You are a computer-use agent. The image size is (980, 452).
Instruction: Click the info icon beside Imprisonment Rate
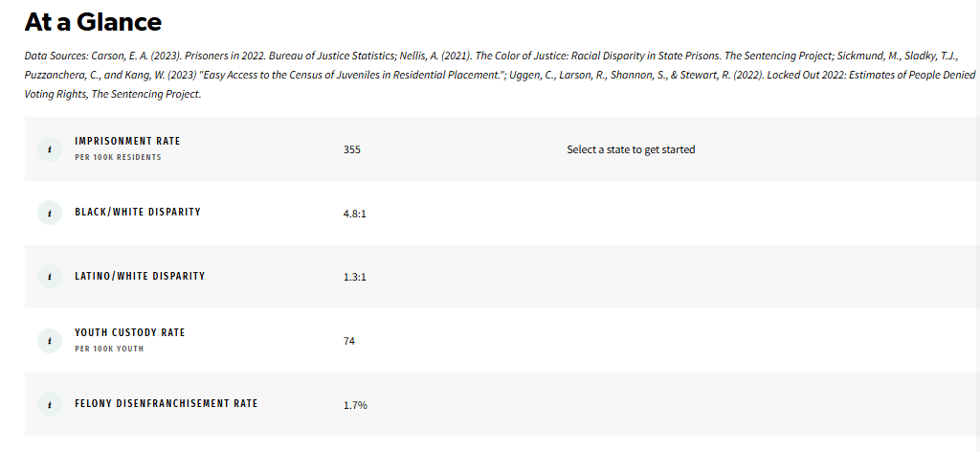point(49,149)
